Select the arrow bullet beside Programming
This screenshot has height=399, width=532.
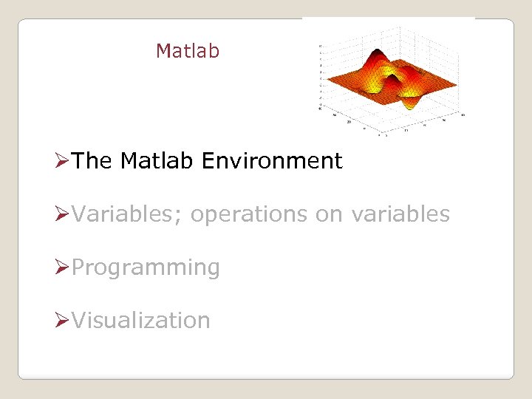tap(62, 267)
